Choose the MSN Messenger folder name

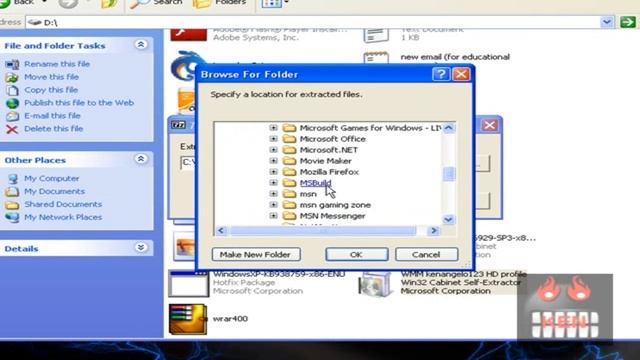pos(332,216)
